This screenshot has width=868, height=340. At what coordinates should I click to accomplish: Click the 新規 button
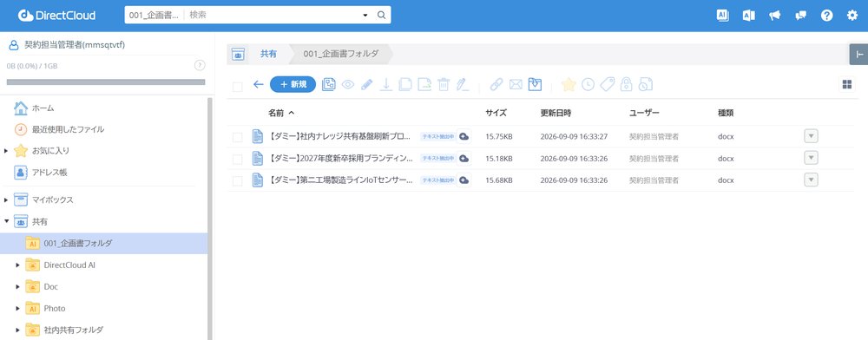pyautogui.click(x=293, y=85)
